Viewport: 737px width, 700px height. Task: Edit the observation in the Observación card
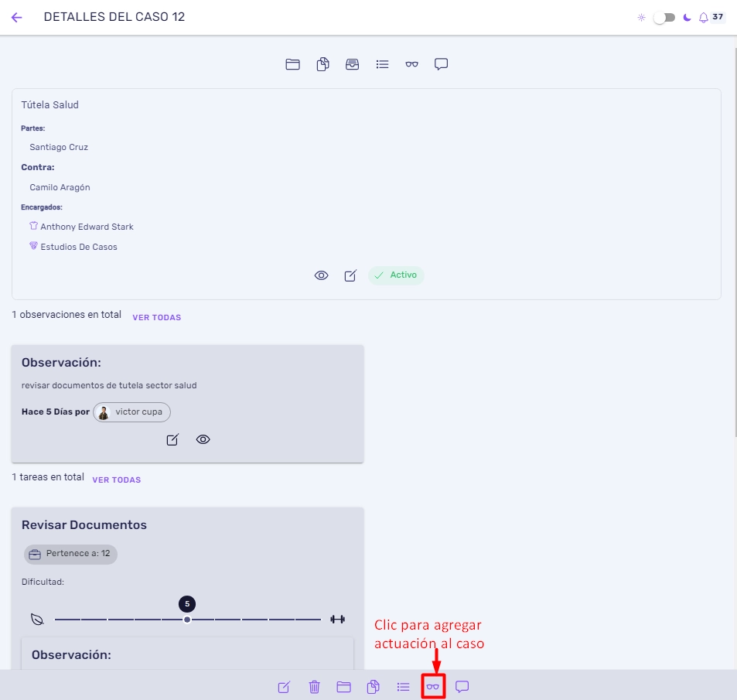point(172,440)
